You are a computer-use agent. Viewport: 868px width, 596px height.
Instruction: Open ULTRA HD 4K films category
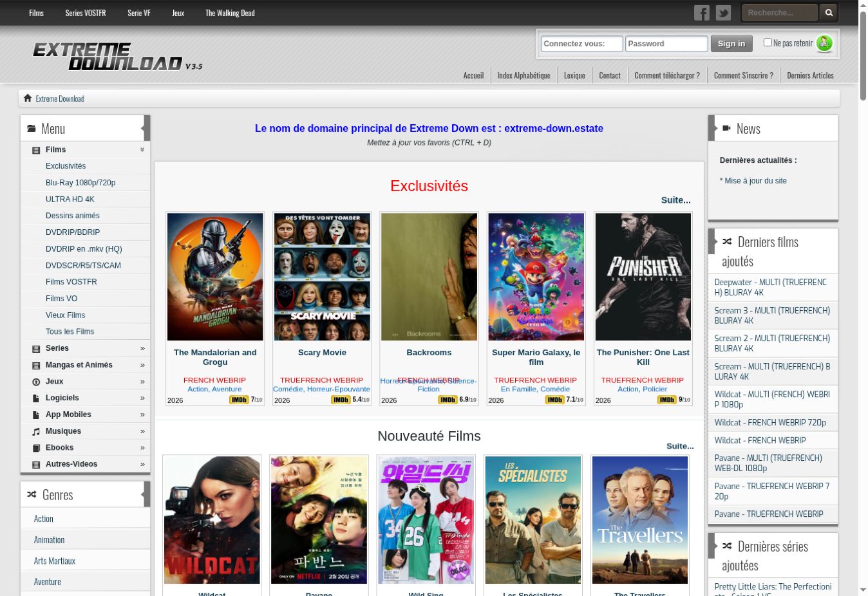pyautogui.click(x=70, y=200)
